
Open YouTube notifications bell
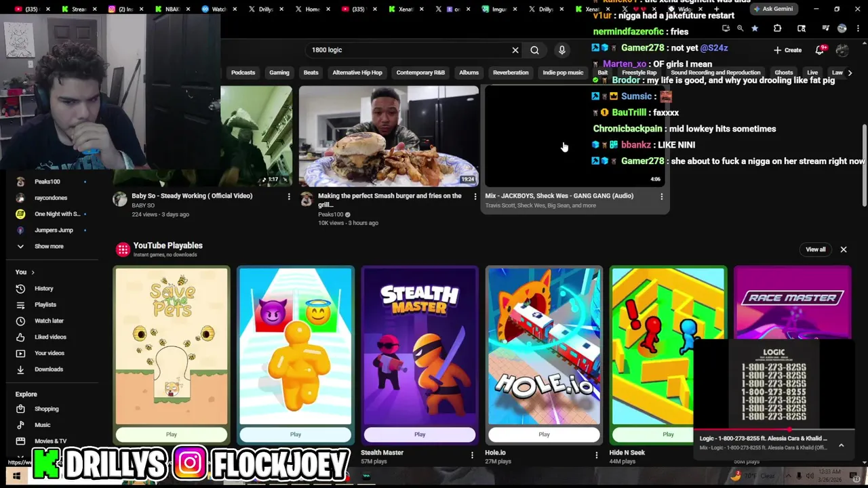[x=821, y=49]
